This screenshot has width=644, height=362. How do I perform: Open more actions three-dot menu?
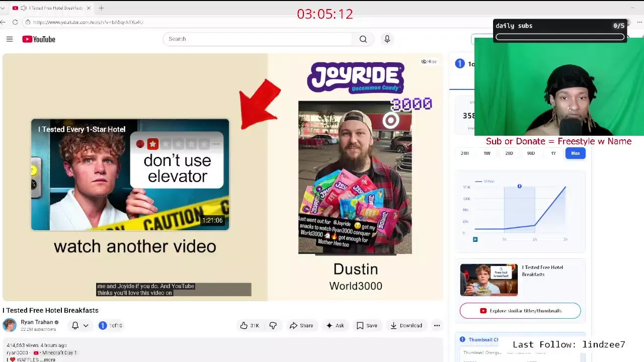(x=437, y=326)
